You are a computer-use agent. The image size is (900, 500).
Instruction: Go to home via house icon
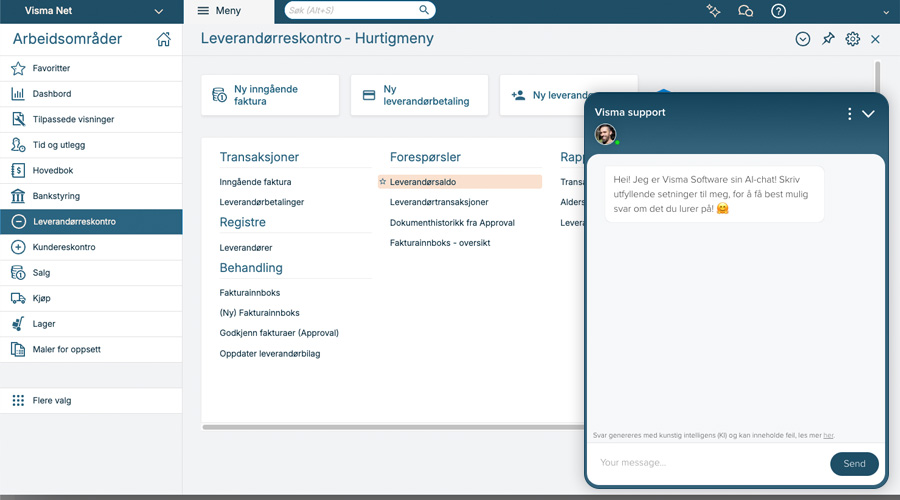(164, 39)
